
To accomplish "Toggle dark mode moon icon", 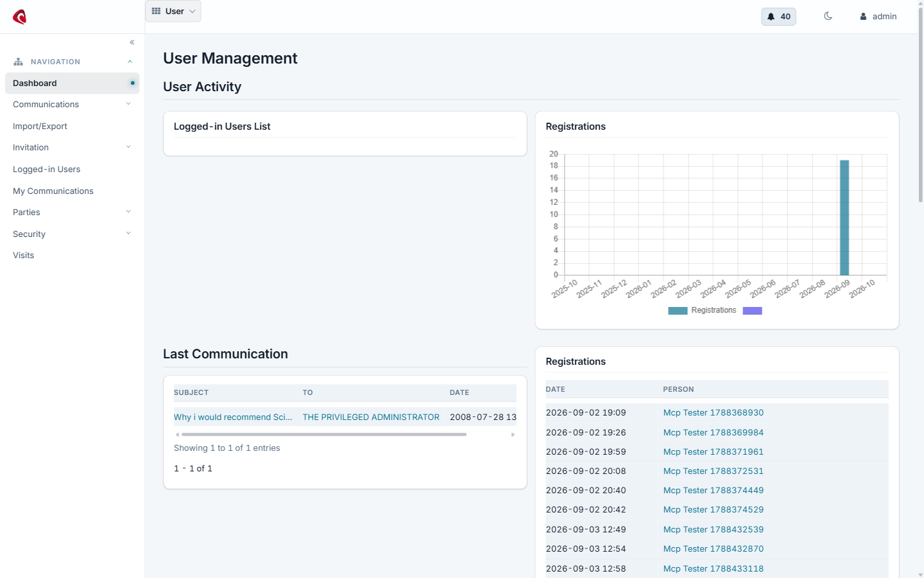I will [x=828, y=16].
